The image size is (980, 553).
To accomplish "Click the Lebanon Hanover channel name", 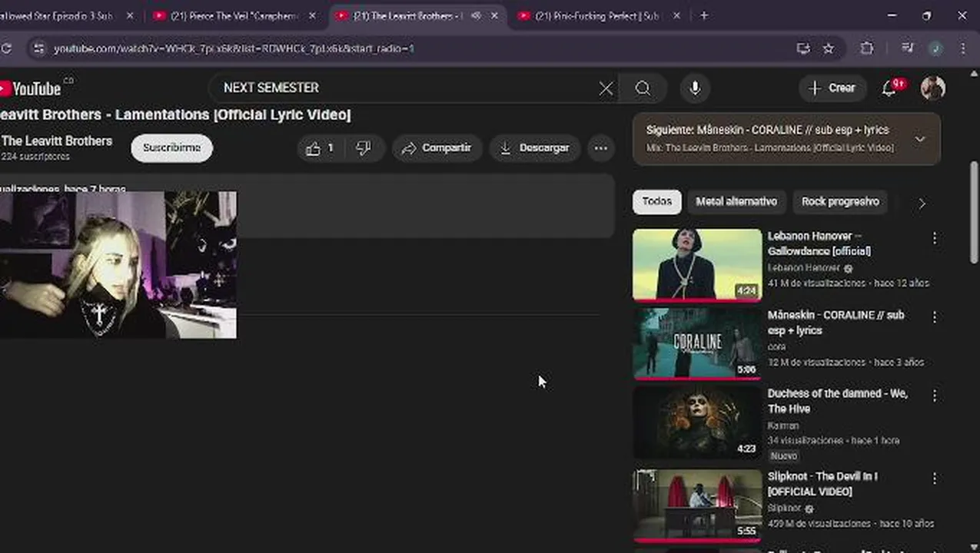I will coord(803,268).
